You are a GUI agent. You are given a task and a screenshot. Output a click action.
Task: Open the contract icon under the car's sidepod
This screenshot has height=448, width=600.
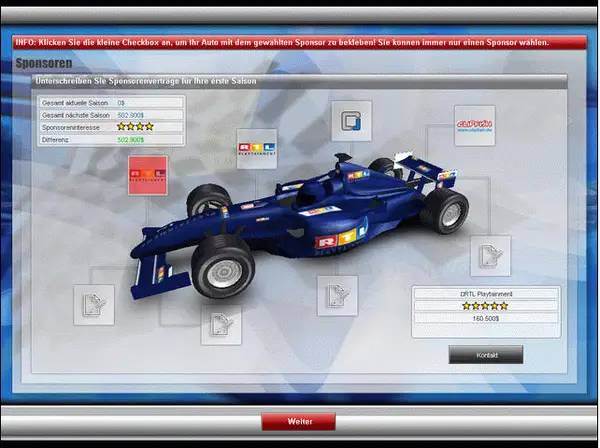click(x=337, y=296)
